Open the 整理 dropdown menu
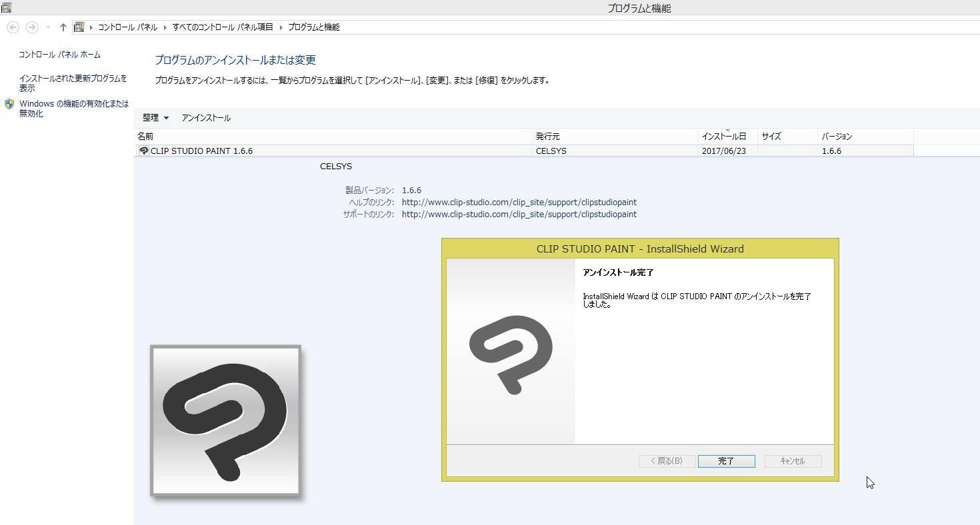Image resolution: width=980 pixels, height=525 pixels. (x=155, y=118)
